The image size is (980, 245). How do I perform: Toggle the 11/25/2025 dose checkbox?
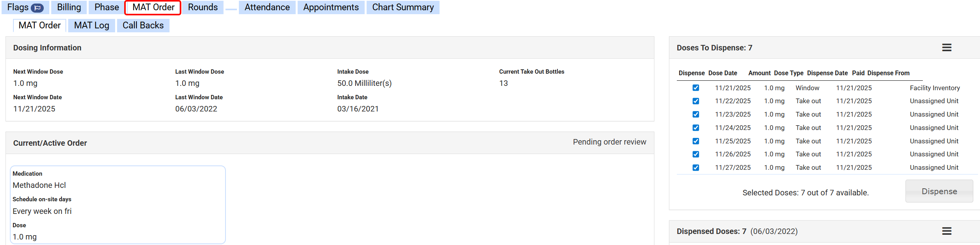point(696,141)
